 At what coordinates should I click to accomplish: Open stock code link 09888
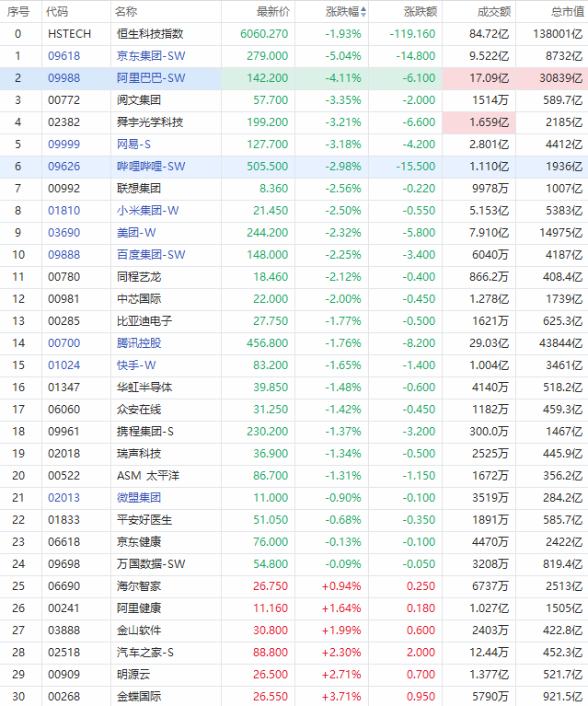63,254
